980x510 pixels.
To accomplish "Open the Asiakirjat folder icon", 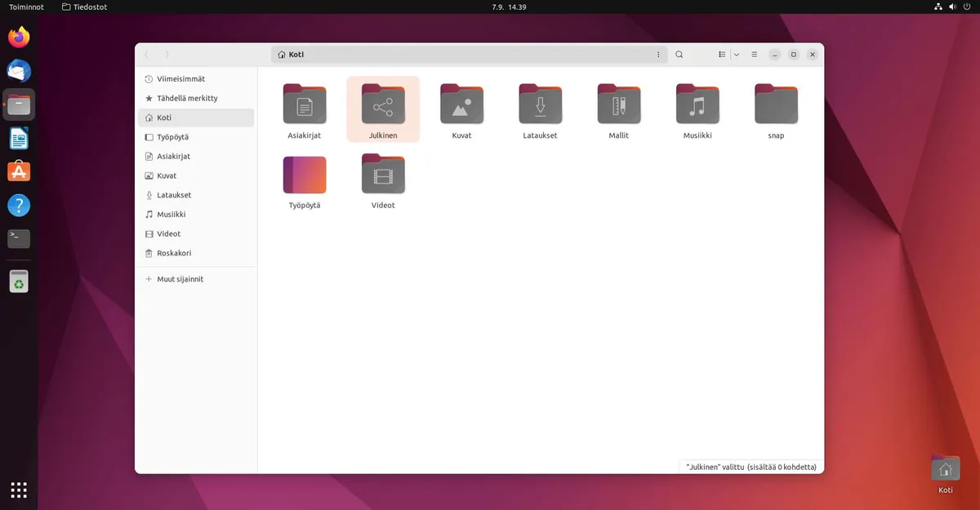I will [305, 104].
